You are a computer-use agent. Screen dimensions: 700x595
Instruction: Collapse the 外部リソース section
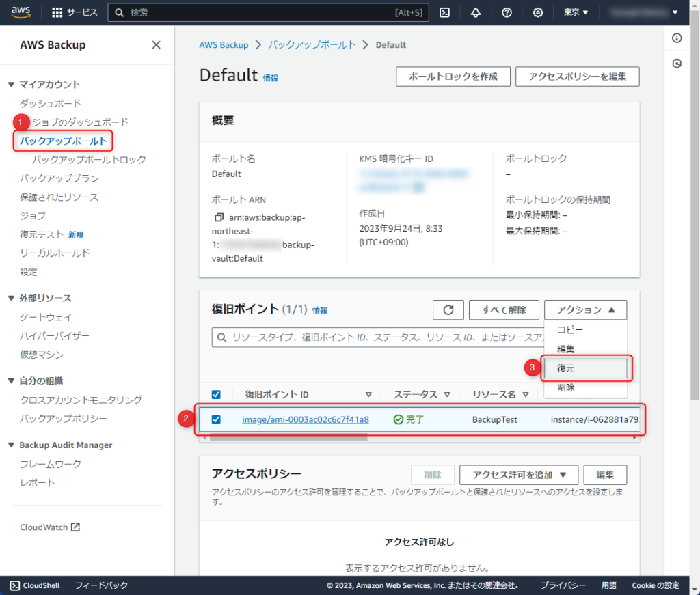[11, 298]
